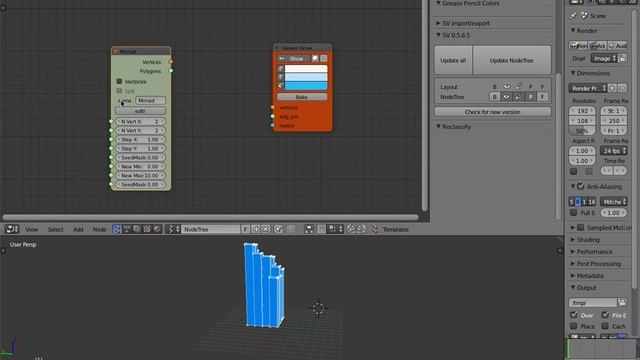
Task: Toggle Show button on Viewer Draw node
Action: point(293,59)
